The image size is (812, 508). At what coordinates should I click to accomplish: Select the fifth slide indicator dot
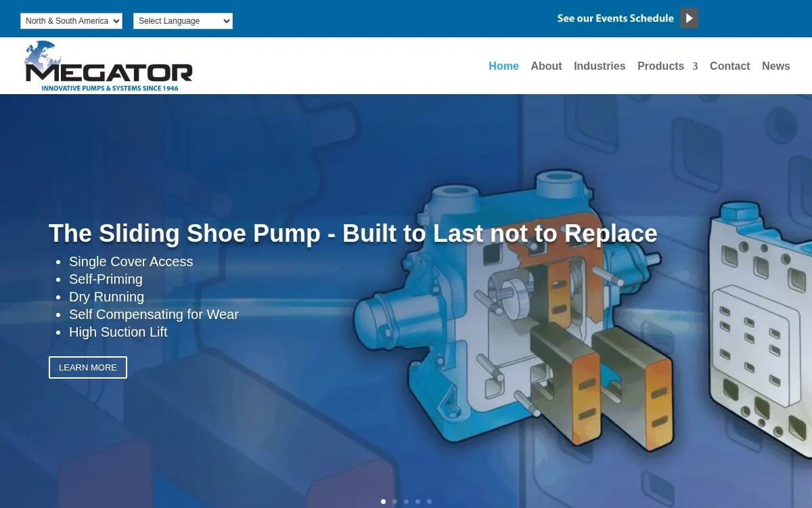429,502
